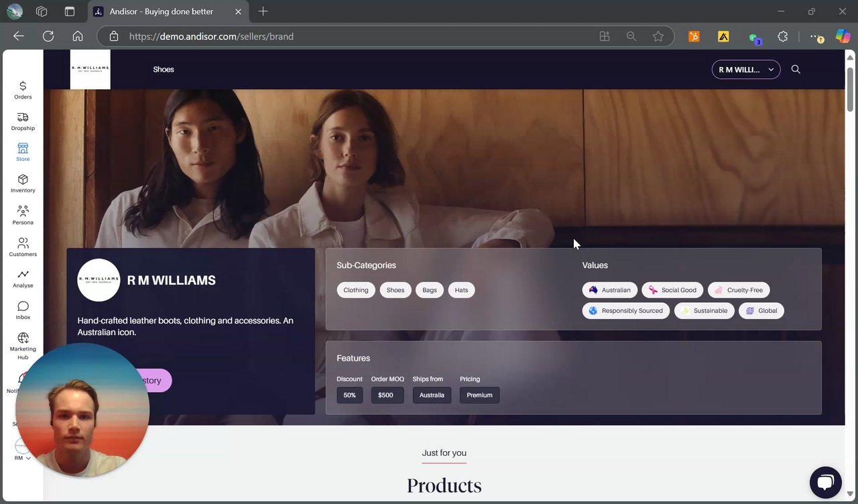The width and height of the screenshot is (858, 504).
Task: Open the HubSpot extension
Action: point(694,37)
